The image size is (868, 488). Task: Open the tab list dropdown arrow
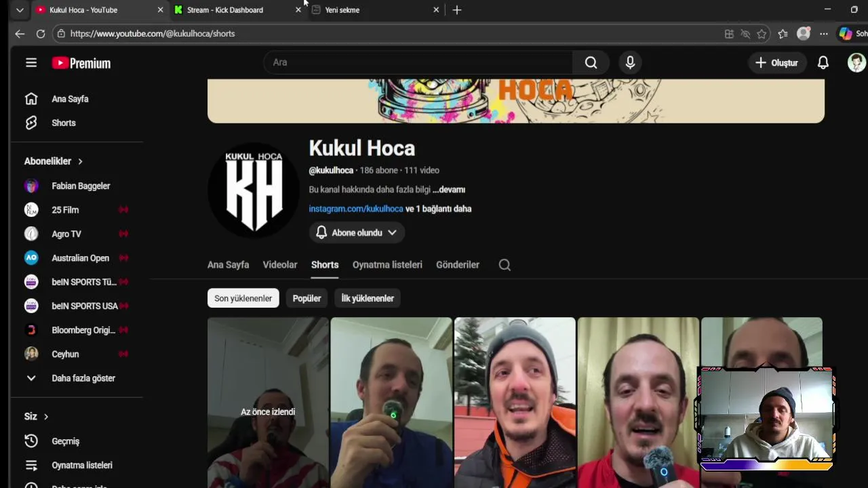point(20,10)
